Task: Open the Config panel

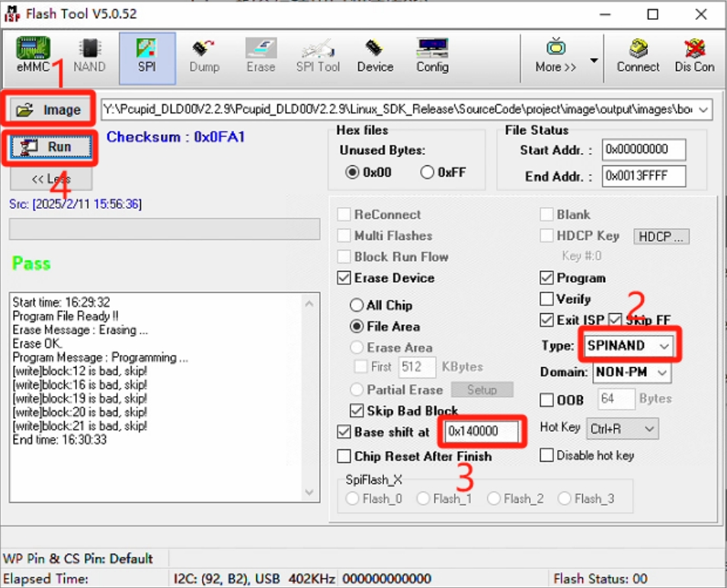Action: tap(432, 56)
